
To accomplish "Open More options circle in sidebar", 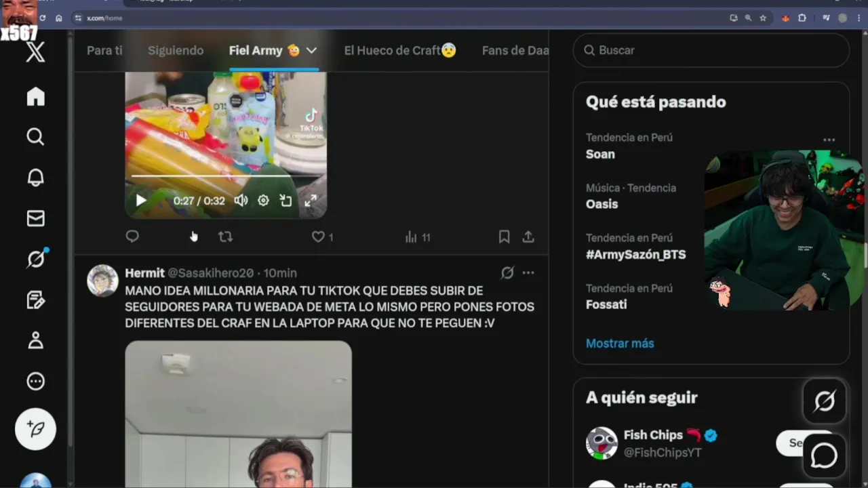I will (35, 381).
